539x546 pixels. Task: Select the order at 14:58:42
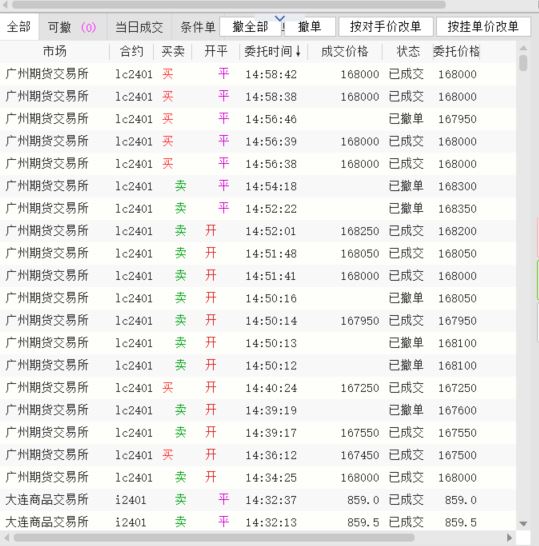pos(258,74)
